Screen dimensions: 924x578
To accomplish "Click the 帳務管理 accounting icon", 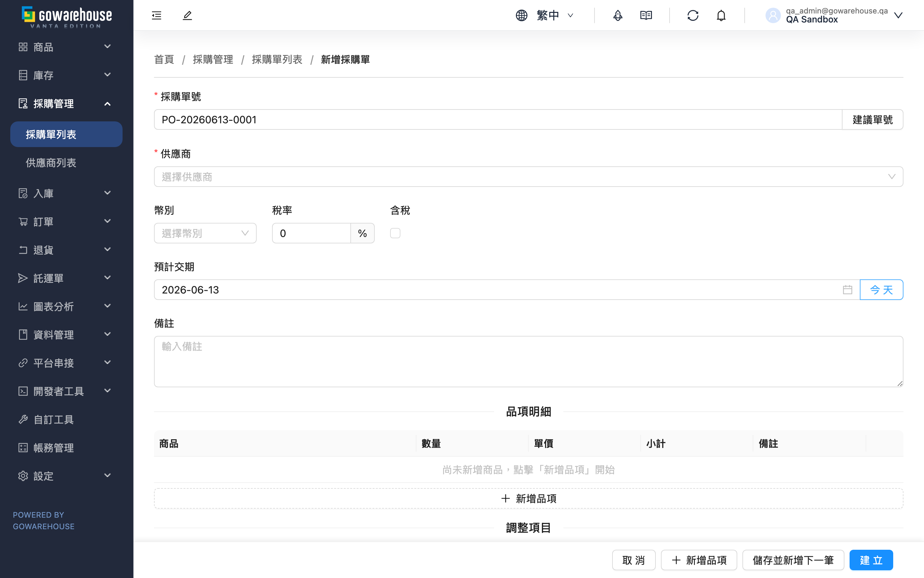I will coord(23,448).
